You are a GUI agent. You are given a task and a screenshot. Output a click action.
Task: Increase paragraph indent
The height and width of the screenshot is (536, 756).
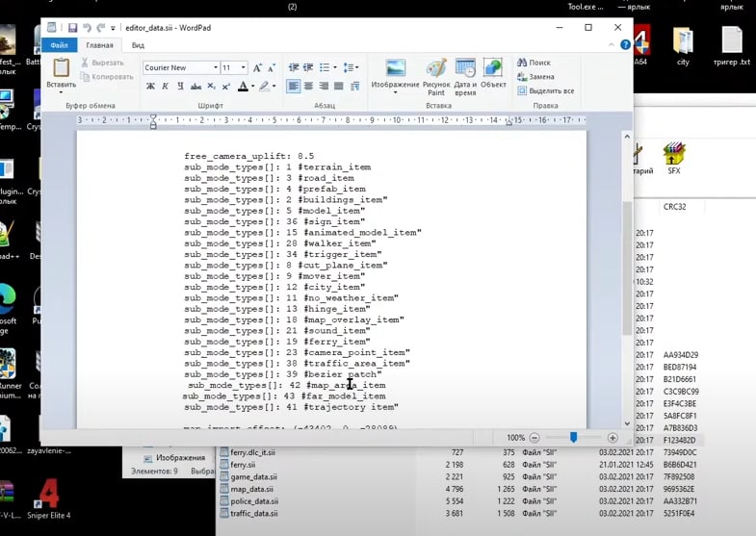[308, 67]
